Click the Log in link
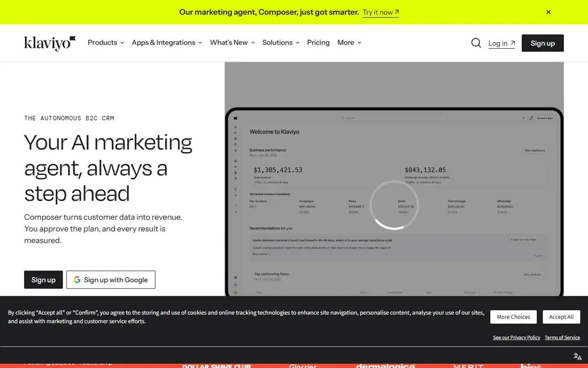Screen dimensions: 588x368 [x=501, y=43]
